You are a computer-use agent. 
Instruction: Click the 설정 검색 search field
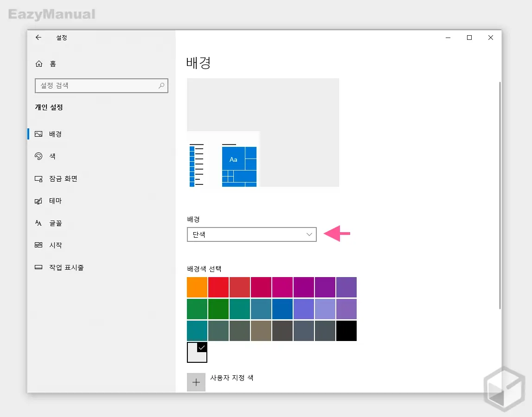pos(97,86)
